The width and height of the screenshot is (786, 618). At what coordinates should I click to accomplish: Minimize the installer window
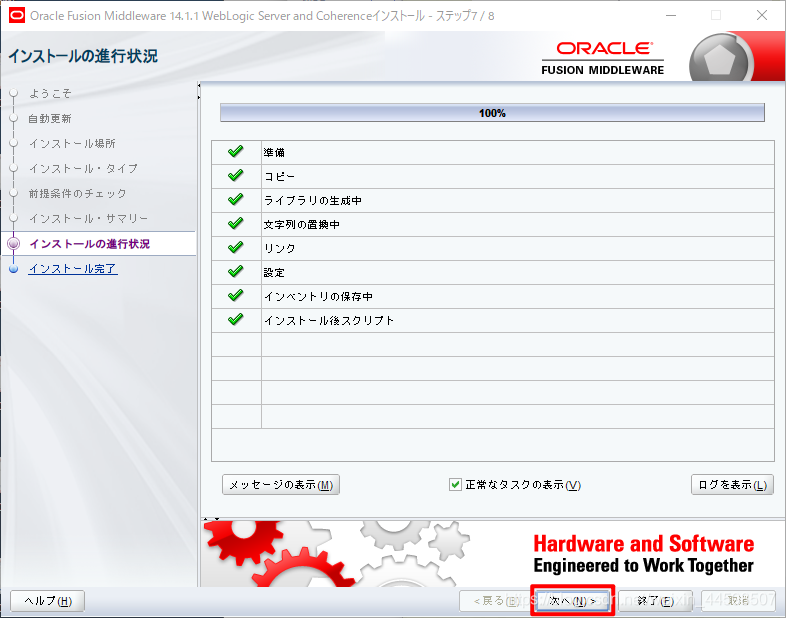[x=671, y=16]
